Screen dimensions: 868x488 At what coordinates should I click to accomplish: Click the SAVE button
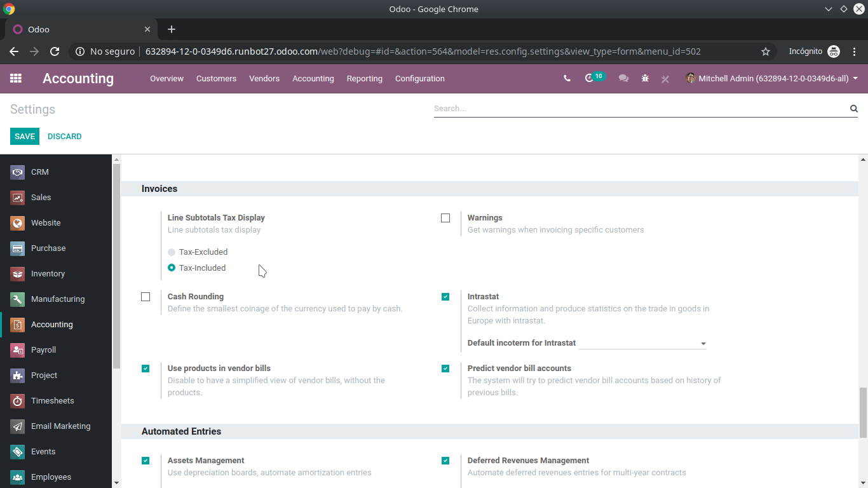pyautogui.click(x=24, y=136)
